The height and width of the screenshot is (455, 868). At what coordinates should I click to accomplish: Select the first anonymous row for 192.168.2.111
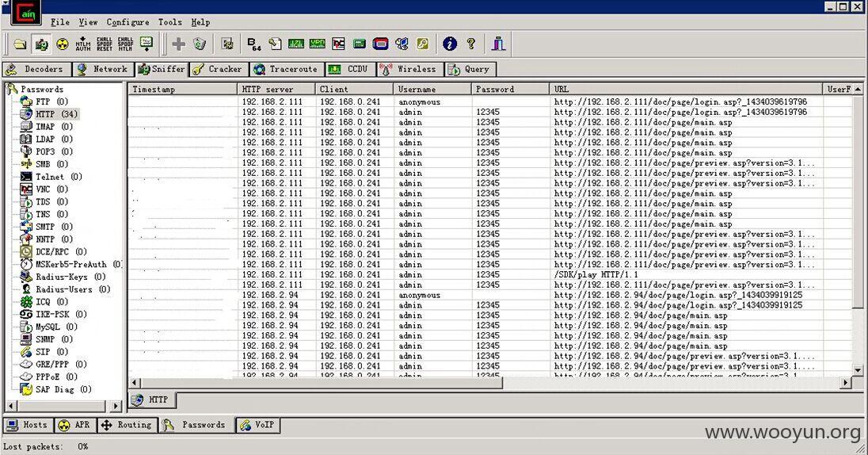490,102
